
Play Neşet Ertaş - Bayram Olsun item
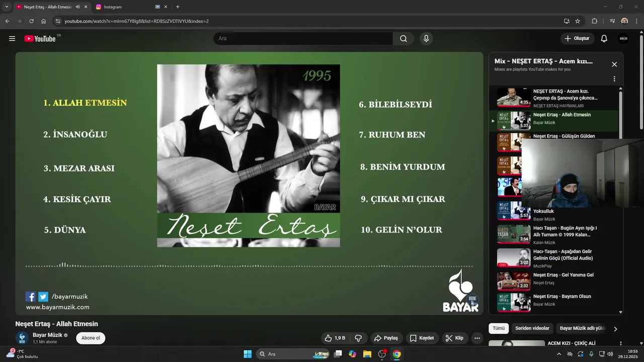tap(553, 302)
